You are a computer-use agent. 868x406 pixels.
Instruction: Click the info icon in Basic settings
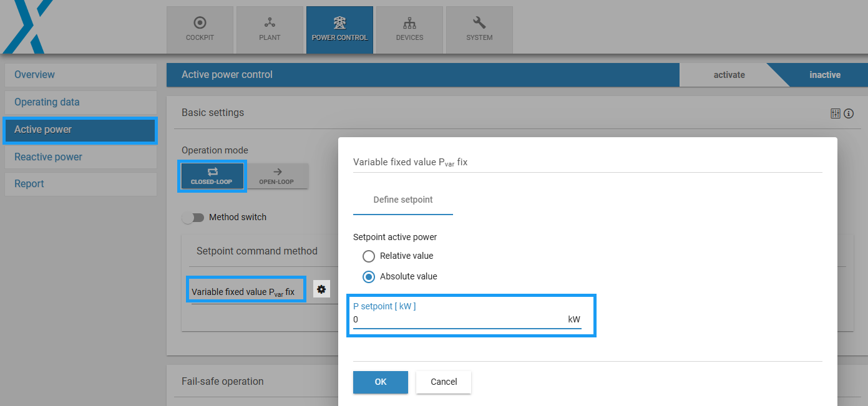pos(849,113)
